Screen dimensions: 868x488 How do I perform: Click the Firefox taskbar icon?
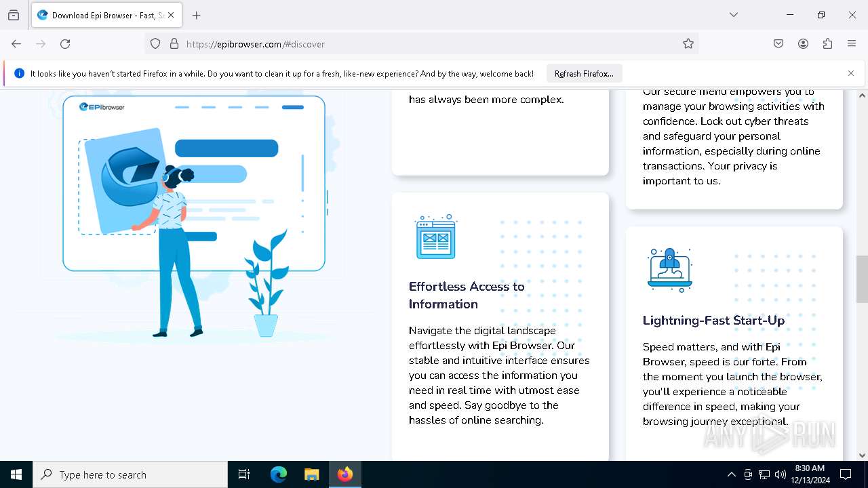tap(345, 474)
